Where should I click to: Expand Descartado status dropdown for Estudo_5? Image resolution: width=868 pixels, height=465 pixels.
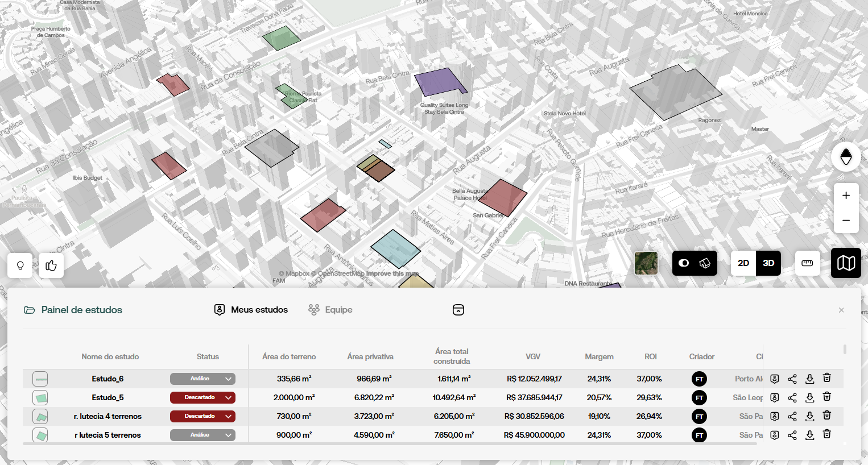click(x=202, y=397)
